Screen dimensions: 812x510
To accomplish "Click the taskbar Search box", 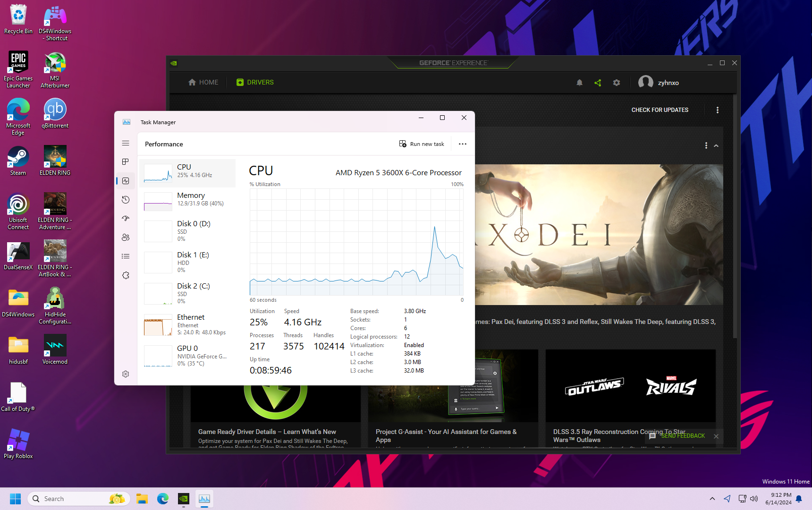I will point(79,499).
